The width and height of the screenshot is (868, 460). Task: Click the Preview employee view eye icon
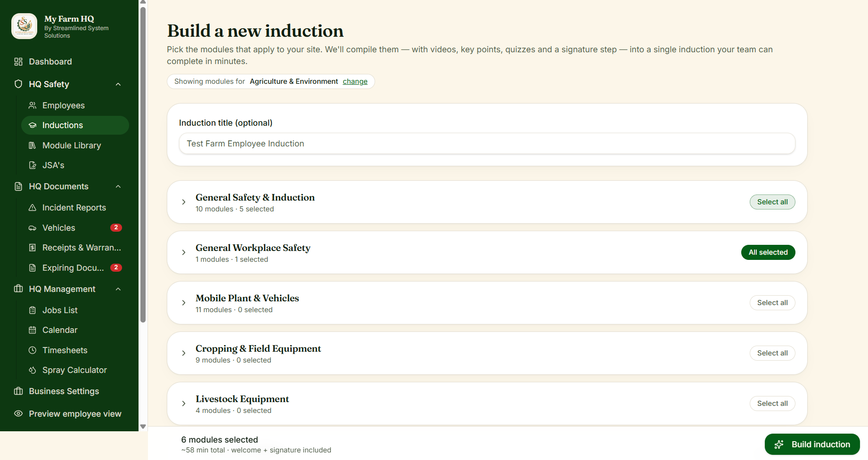pos(18,414)
